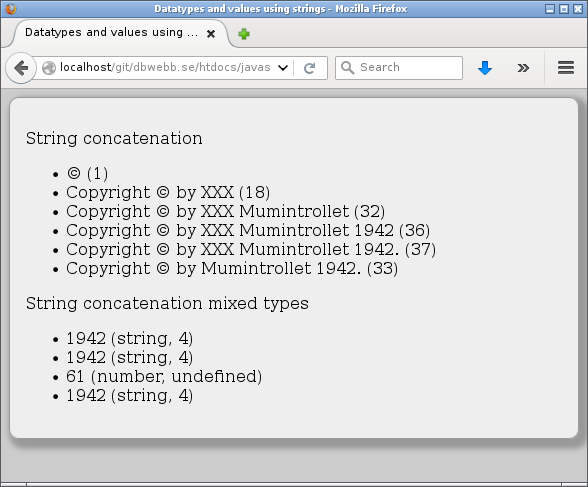
Task: Select the Datatypes and values tab
Action: (111, 32)
